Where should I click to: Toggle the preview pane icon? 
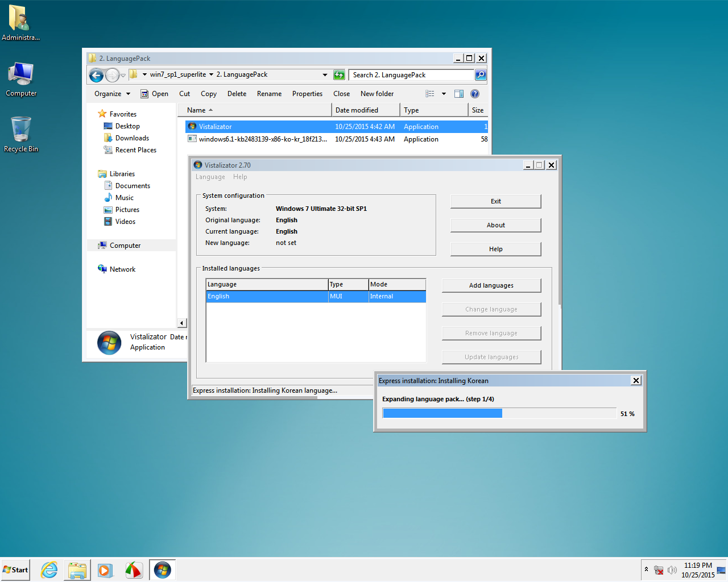point(459,94)
